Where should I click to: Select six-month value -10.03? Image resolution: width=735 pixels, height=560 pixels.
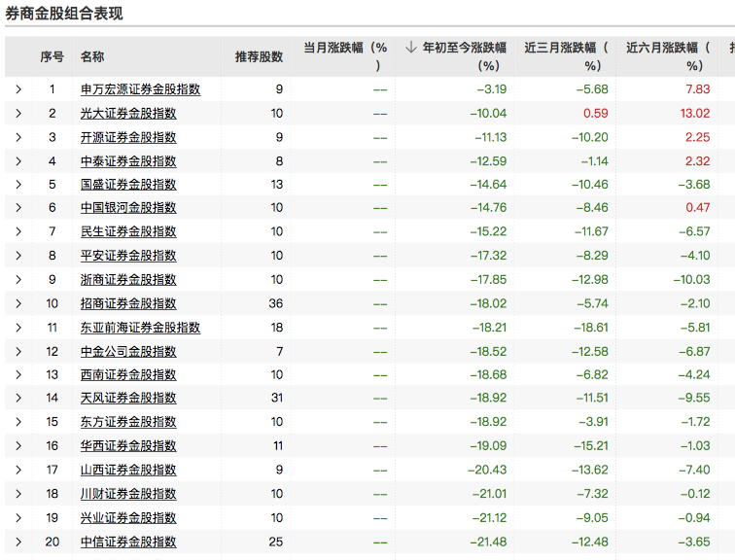point(692,280)
